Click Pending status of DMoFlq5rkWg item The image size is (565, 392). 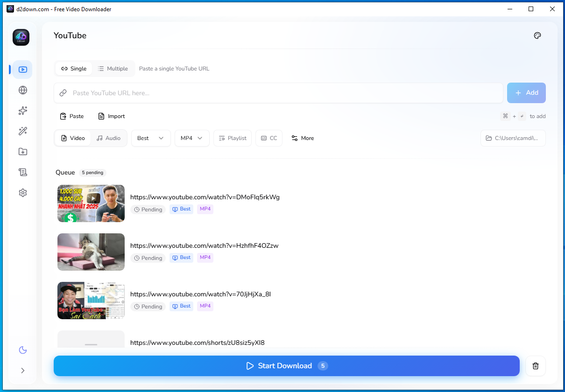point(148,210)
